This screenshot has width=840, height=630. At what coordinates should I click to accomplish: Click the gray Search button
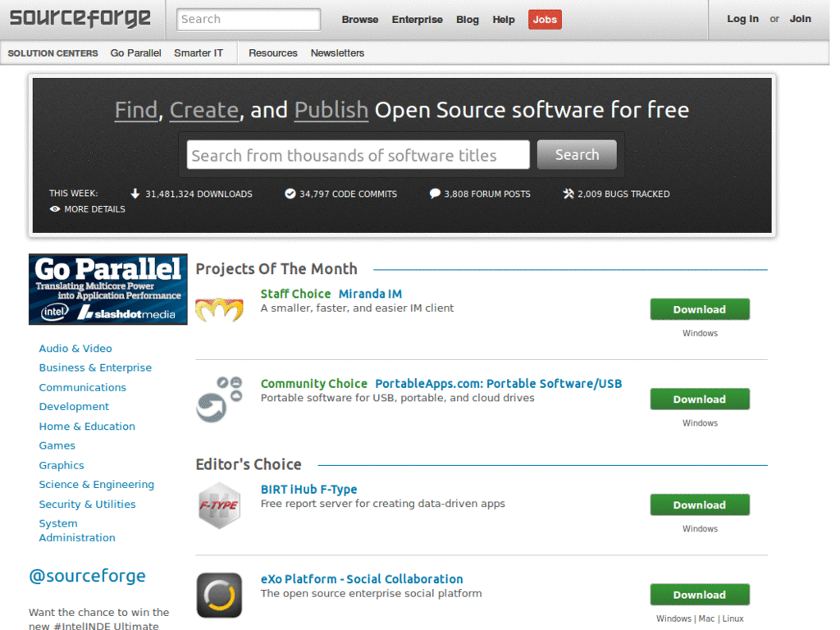(x=577, y=155)
